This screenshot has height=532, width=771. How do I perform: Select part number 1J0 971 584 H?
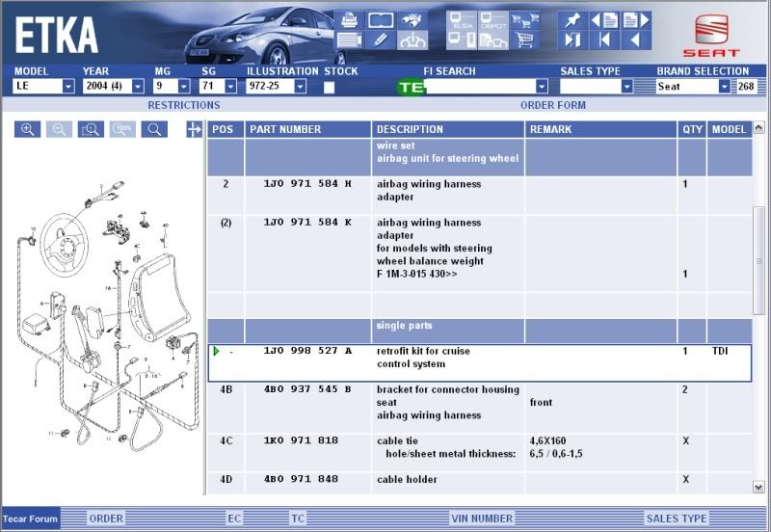coord(307,183)
